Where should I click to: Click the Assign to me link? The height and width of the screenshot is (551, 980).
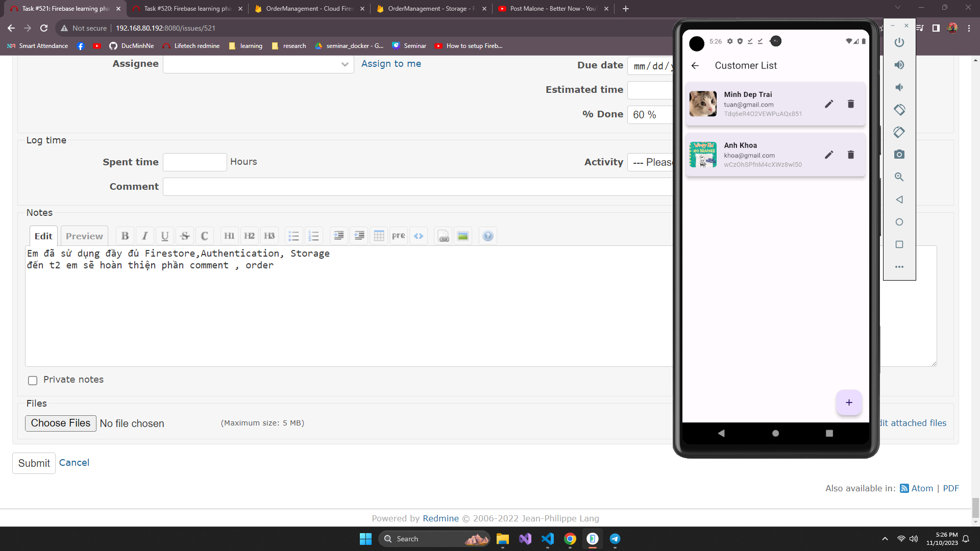tap(391, 64)
